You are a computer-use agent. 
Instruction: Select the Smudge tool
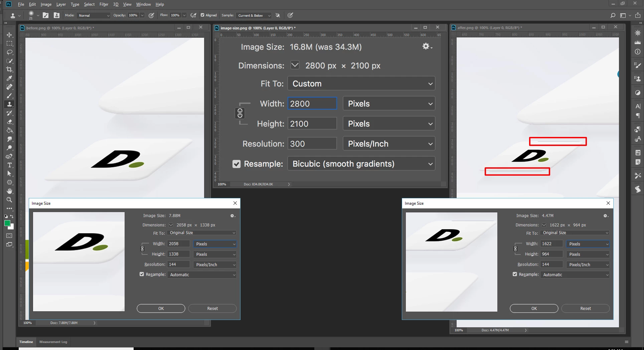9,139
